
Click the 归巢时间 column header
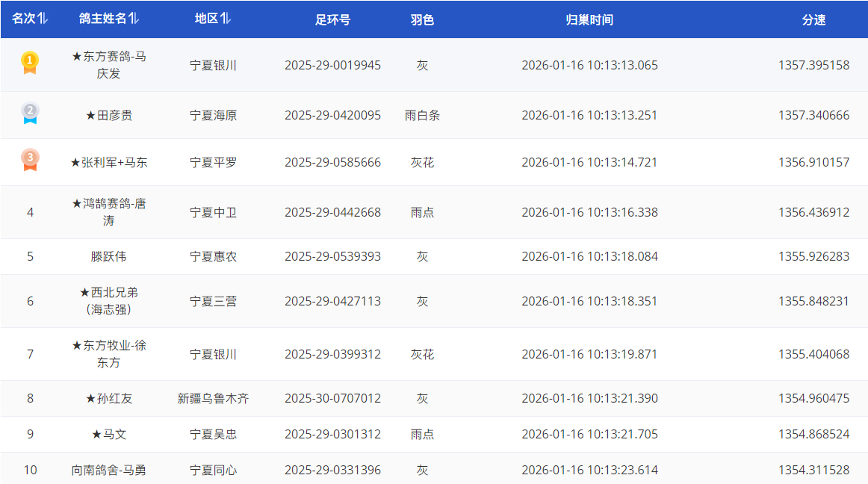click(589, 19)
